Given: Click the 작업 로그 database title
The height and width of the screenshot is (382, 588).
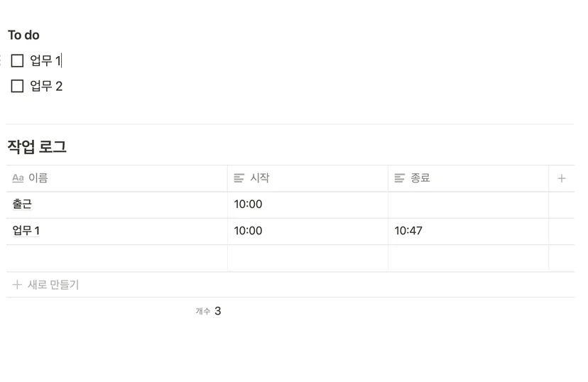Looking at the screenshot, I should coord(37,146).
